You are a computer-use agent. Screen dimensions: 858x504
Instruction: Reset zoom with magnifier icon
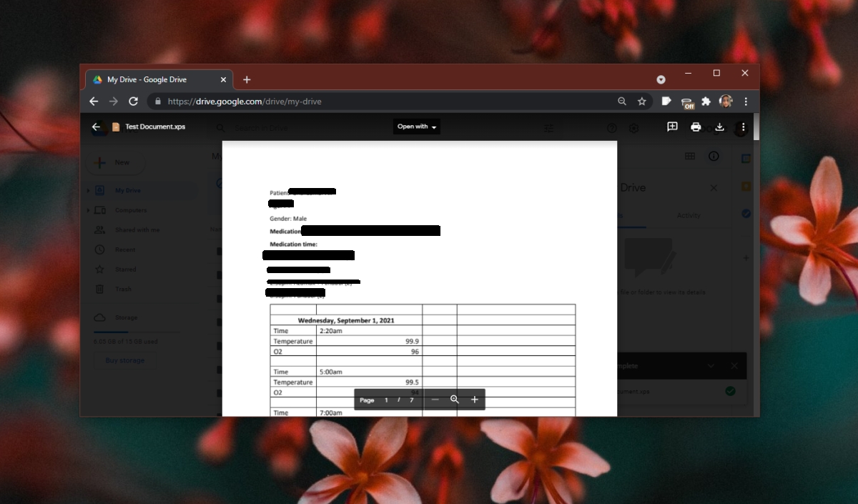(454, 400)
